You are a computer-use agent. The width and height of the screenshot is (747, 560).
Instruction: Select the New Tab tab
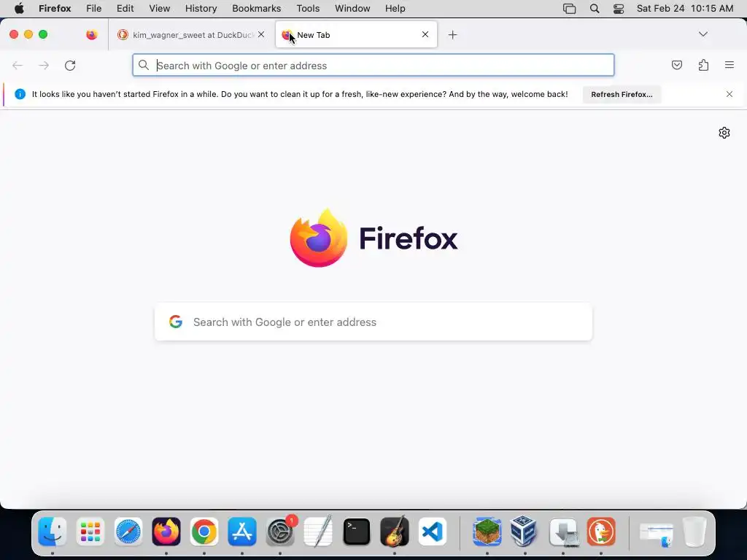pyautogui.click(x=356, y=35)
